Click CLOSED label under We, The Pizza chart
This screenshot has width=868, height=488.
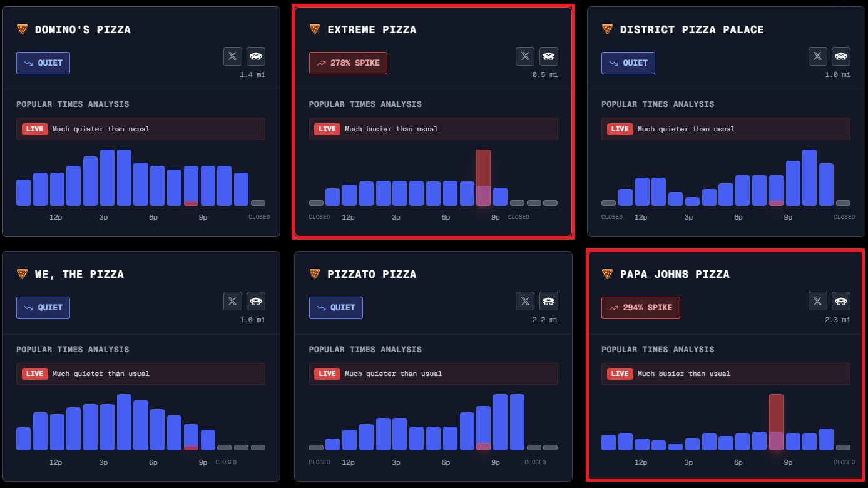pos(226,462)
